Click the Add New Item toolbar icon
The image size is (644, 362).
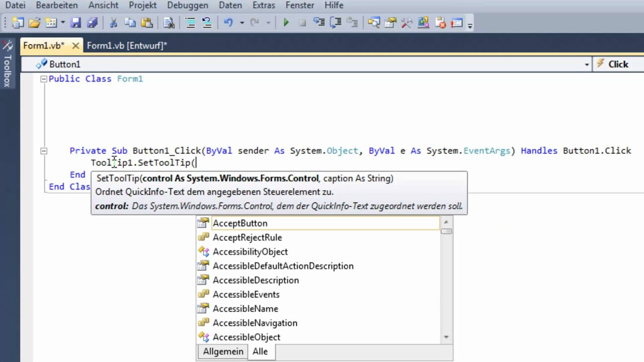click(51, 23)
